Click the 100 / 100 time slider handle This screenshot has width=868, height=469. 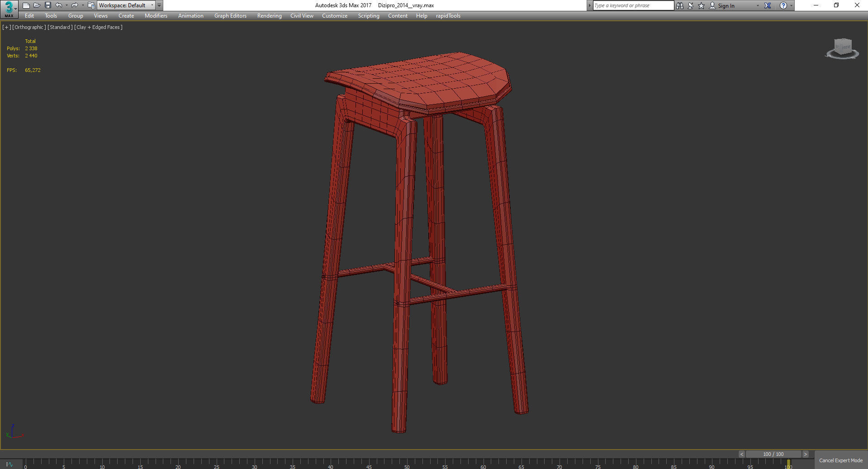click(773, 454)
